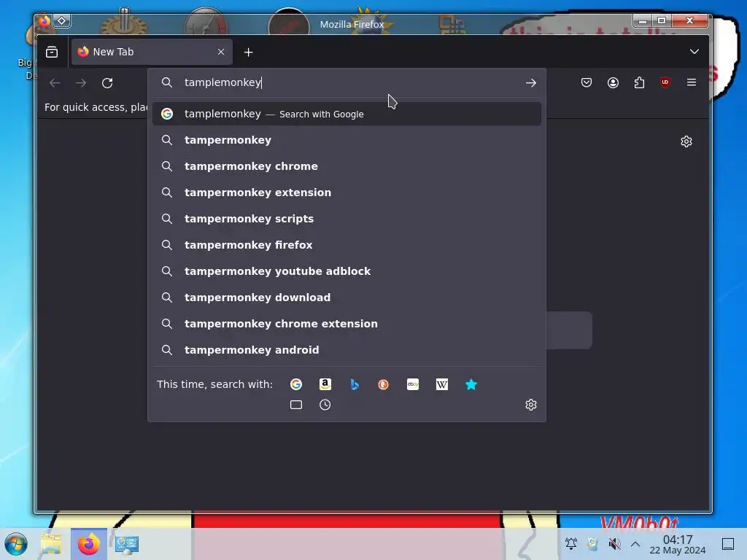Choose the 'tampermonkey' suggestion
747x560 pixels.
click(x=347, y=140)
